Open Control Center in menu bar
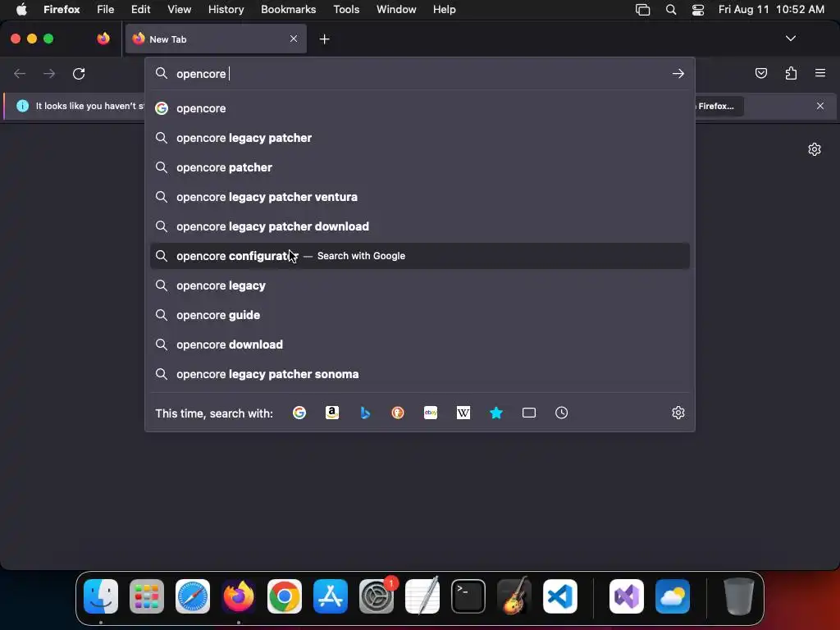Viewport: 840px width, 630px height. tap(697, 9)
